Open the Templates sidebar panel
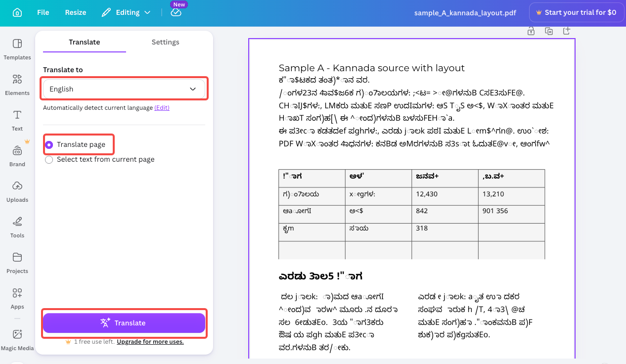The width and height of the screenshot is (626, 364). pos(17,49)
